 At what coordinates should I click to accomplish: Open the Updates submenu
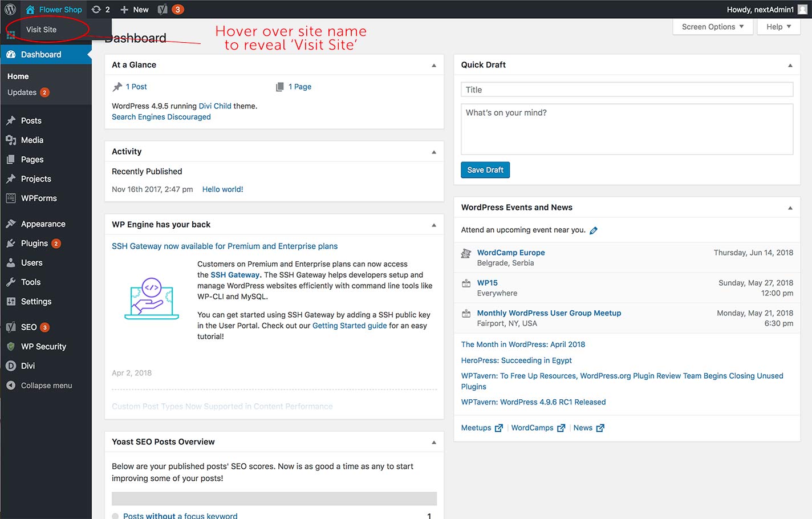coord(28,92)
